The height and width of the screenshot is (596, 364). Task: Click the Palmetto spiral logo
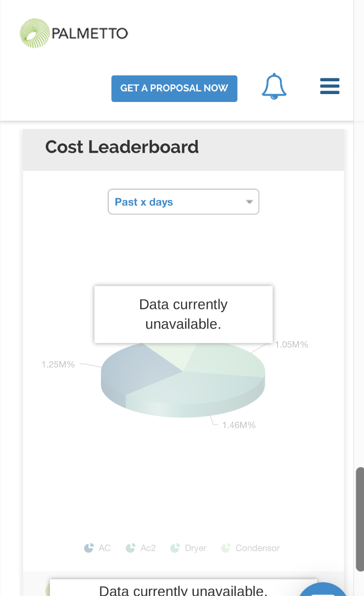tap(35, 33)
